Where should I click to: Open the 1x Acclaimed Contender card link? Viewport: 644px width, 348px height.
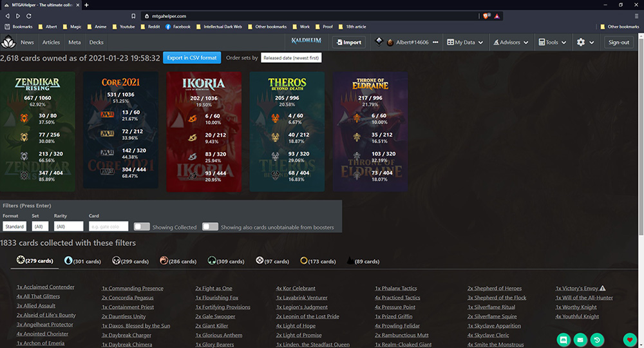click(x=46, y=287)
